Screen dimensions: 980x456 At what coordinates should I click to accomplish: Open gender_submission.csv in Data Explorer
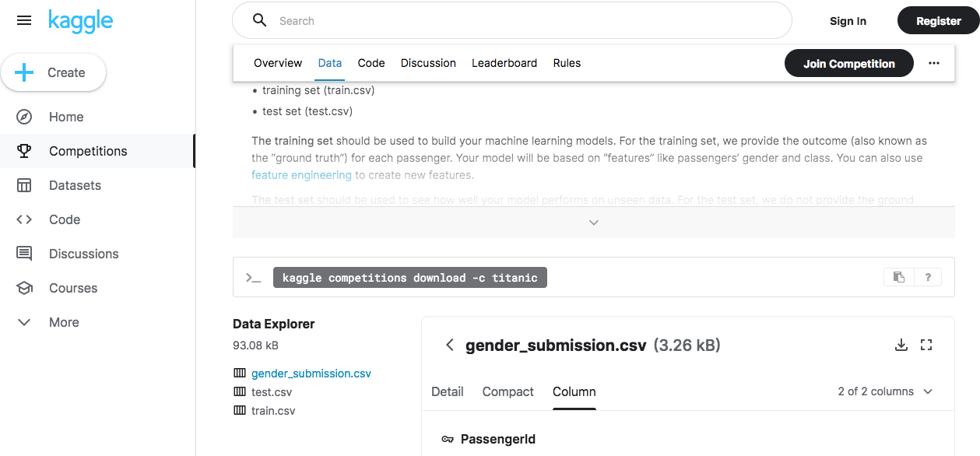click(311, 374)
